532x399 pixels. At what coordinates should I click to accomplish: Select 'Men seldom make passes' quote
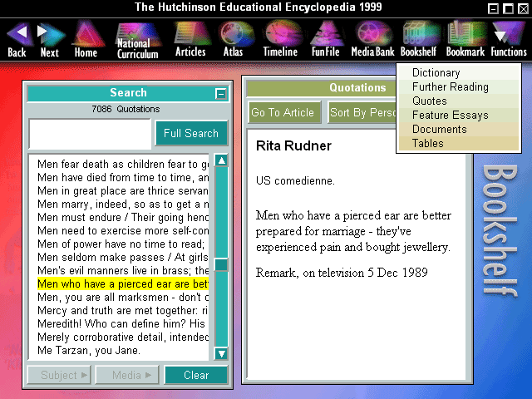tap(123, 257)
